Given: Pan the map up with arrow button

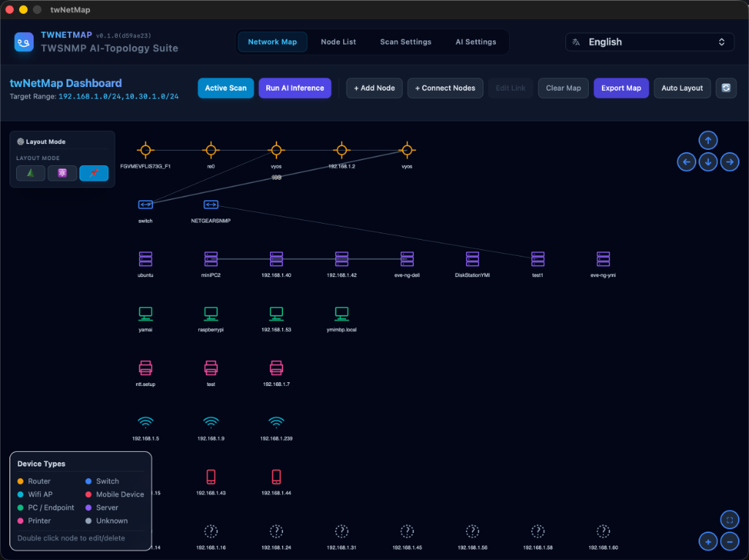Looking at the screenshot, I should tap(708, 140).
